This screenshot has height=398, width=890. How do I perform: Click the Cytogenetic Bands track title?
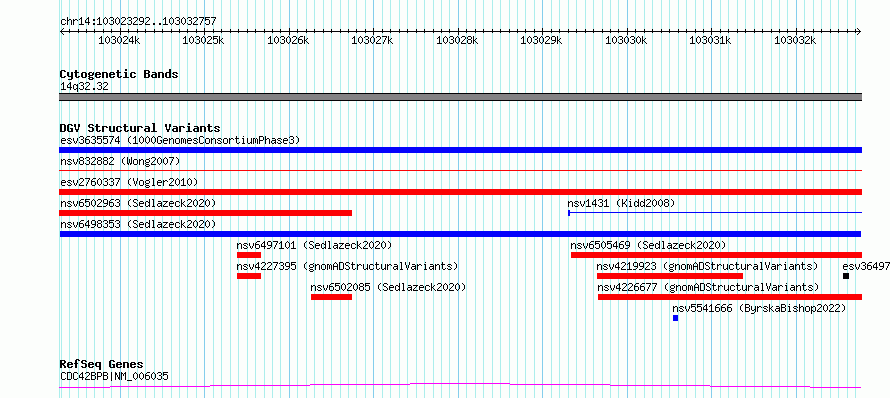(x=119, y=74)
